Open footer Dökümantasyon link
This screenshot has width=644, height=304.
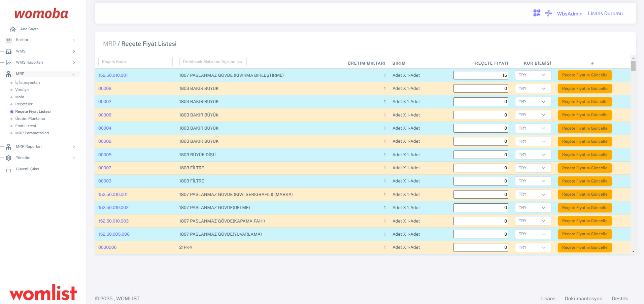tap(583, 299)
